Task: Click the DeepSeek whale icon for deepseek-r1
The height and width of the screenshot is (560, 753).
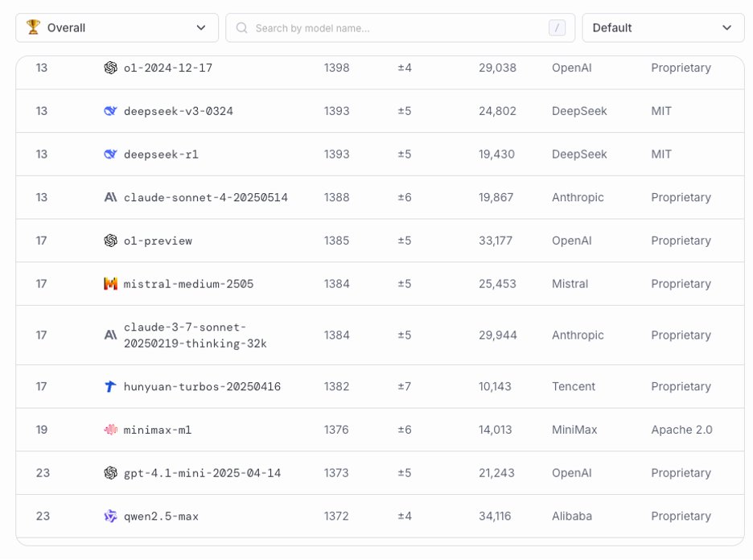Action: 110,154
